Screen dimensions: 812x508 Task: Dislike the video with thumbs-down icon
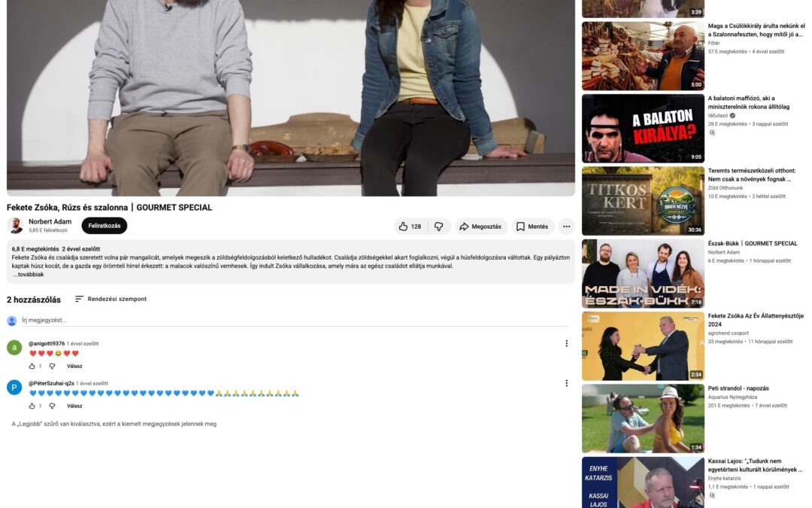[x=438, y=227]
